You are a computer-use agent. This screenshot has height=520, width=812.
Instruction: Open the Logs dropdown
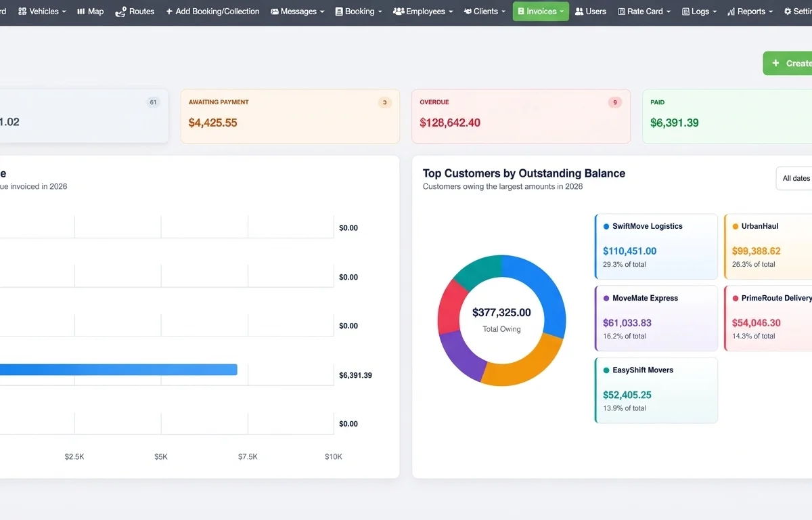700,12
